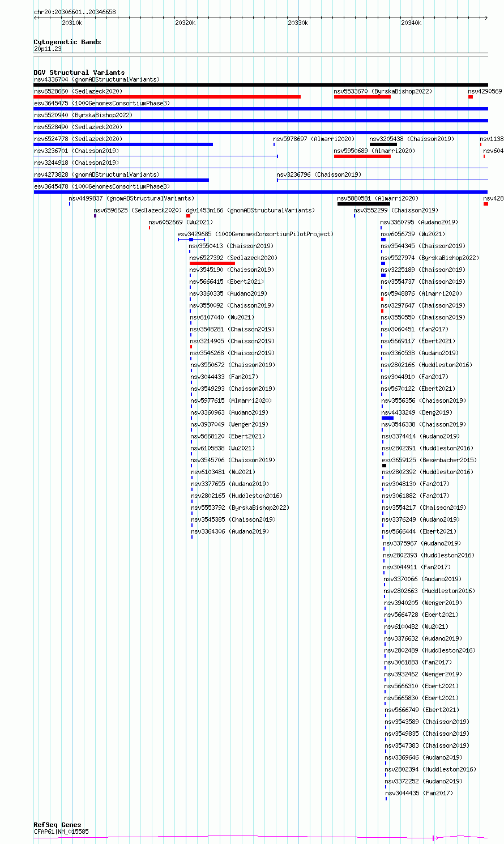Open the nsv3550413 Chaisson2019 label

[x=231, y=246]
